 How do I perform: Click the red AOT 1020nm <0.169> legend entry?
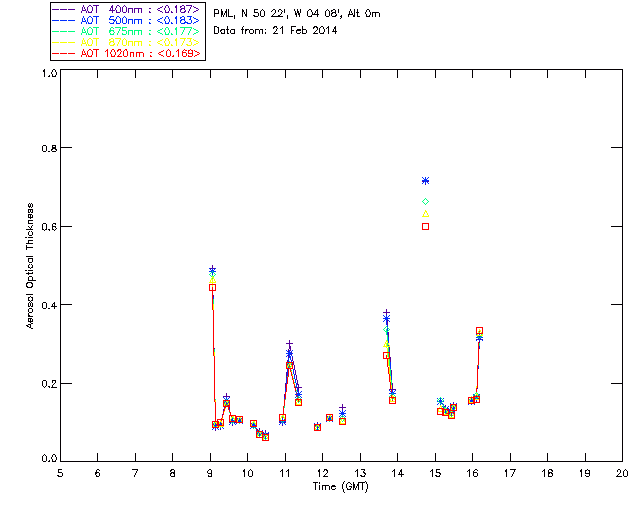126,53
